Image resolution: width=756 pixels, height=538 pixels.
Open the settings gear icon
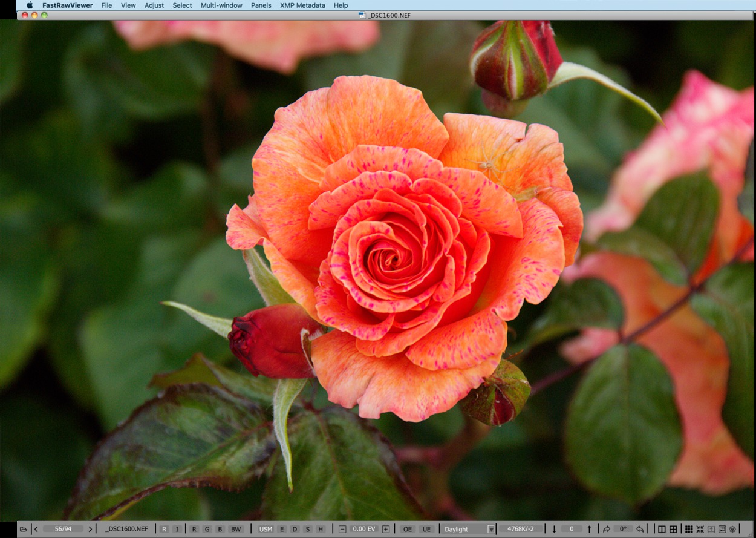732,529
